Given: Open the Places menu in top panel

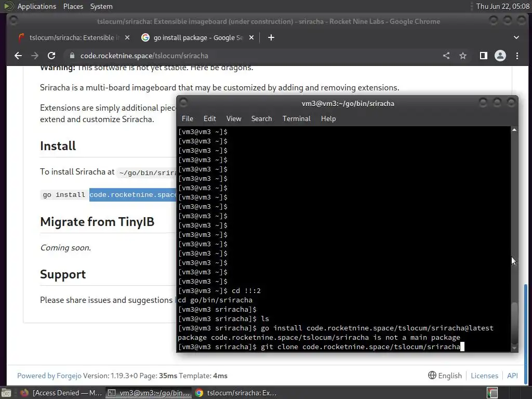Looking at the screenshot, I should [73, 6].
